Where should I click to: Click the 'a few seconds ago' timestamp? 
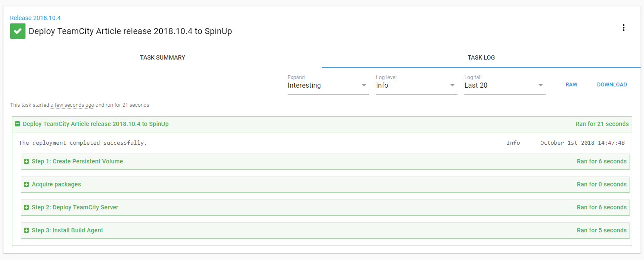72,105
